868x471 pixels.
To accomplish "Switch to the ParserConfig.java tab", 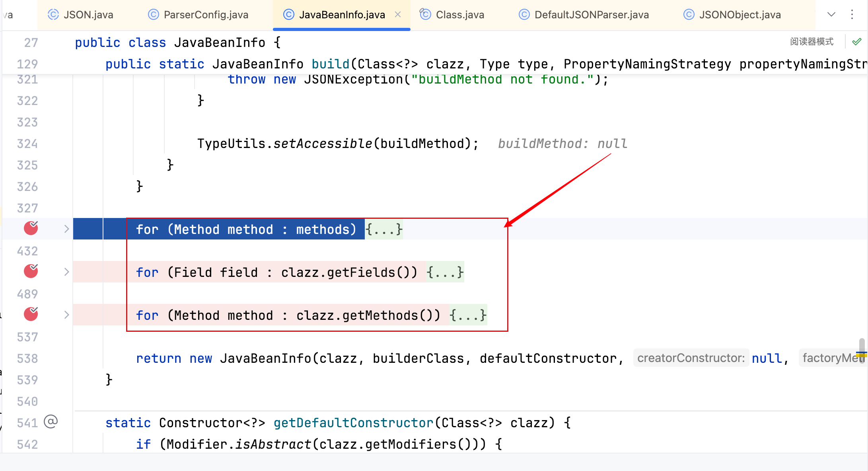I will (206, 15).
